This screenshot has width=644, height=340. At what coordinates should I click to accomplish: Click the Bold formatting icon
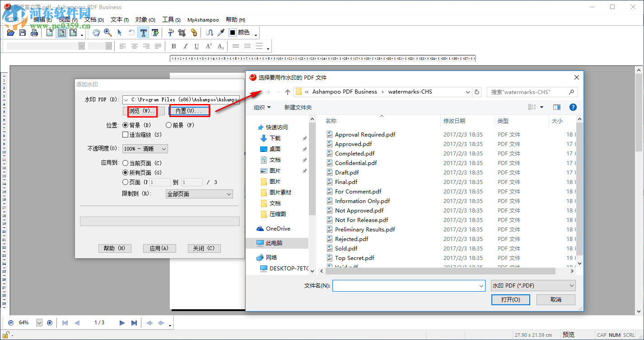click(173, 46)
